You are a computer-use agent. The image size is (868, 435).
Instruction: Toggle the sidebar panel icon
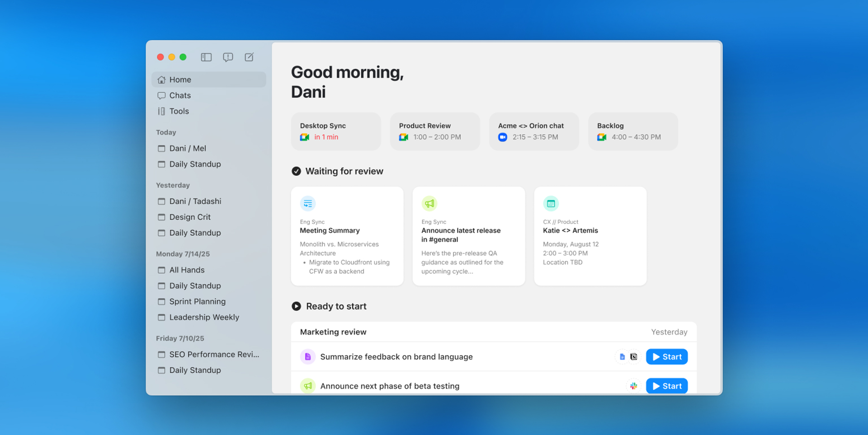coord(206,57)
